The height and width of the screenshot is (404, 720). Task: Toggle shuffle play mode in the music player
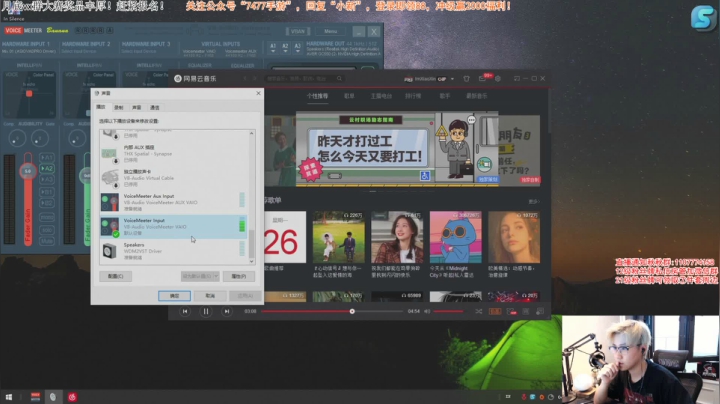(478, 311)
